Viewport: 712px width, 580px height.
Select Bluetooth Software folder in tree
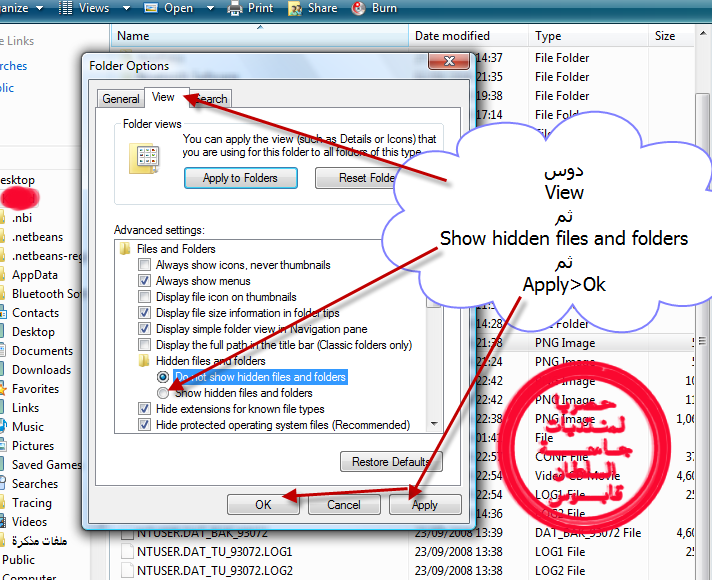pyautogui.click(x=46, y=293)
